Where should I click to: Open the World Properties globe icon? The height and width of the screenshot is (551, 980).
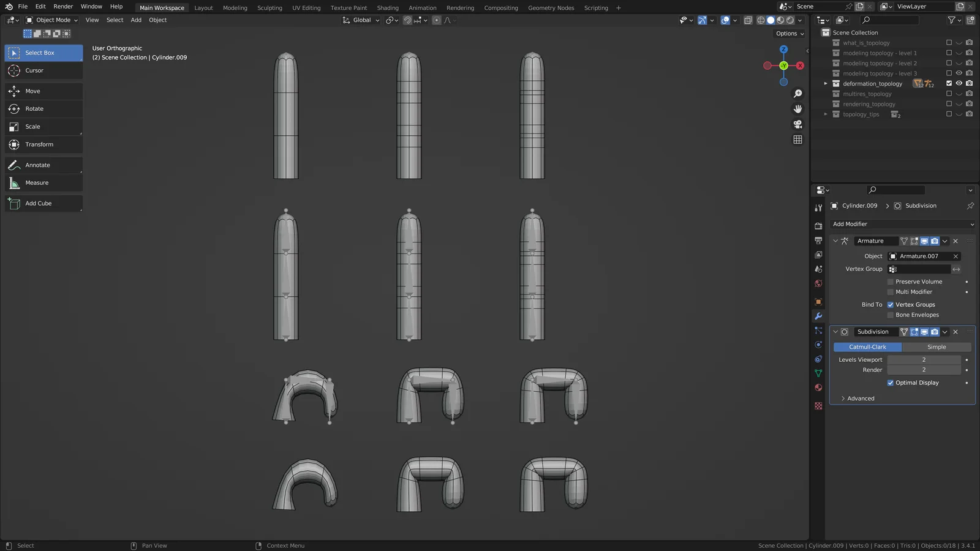point(818,283)
